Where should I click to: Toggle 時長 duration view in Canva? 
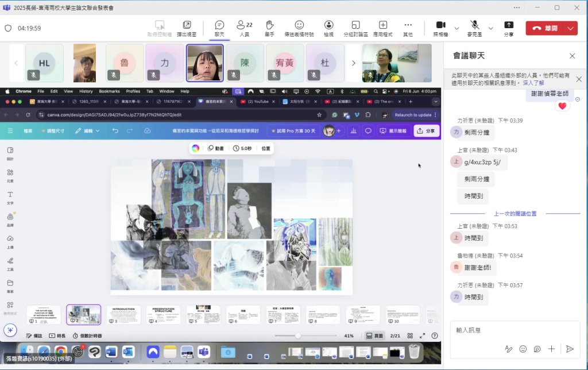(57, 336)
